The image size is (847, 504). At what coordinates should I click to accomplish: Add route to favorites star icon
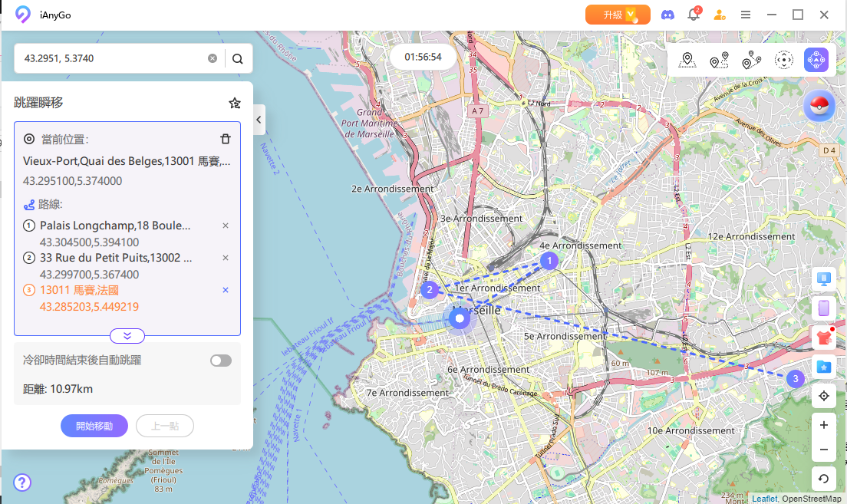[235, 103]
